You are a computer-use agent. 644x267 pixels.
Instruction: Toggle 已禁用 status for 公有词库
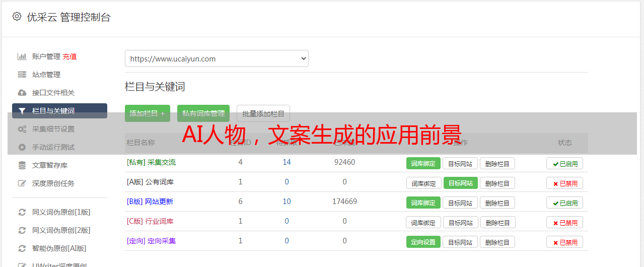(565, 183)
